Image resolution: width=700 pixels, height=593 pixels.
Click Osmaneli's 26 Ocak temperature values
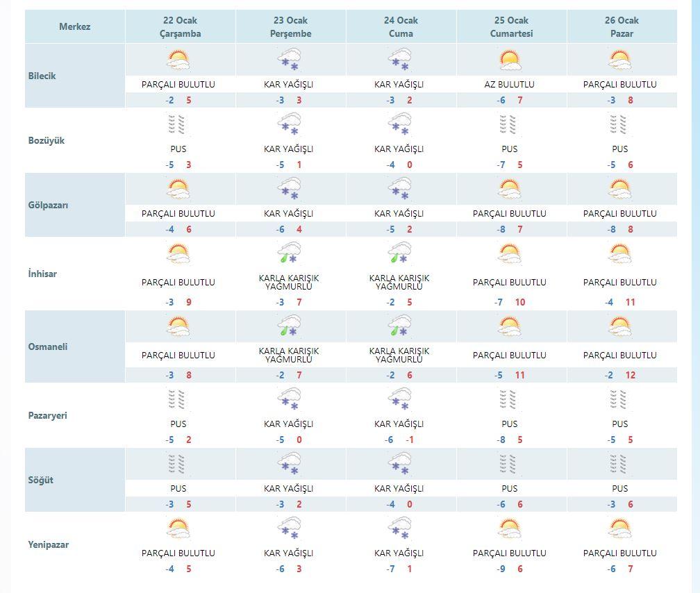[x=620, y=375]
